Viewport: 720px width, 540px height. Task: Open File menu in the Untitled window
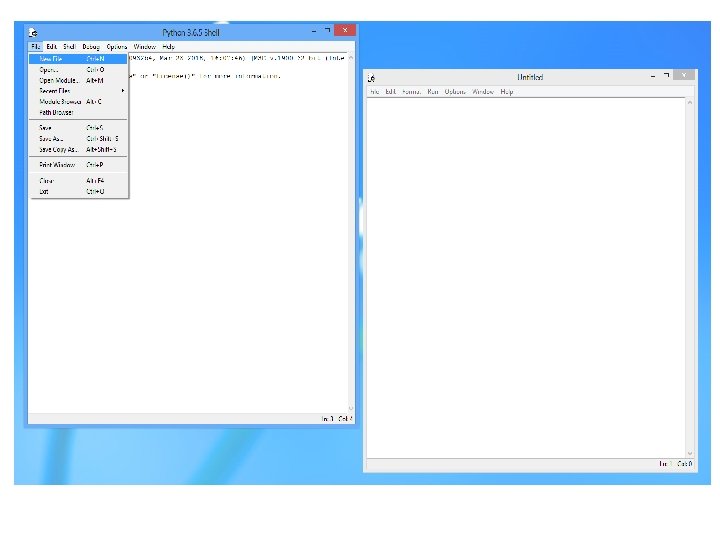pyautogui.click(x=375, y=92)
